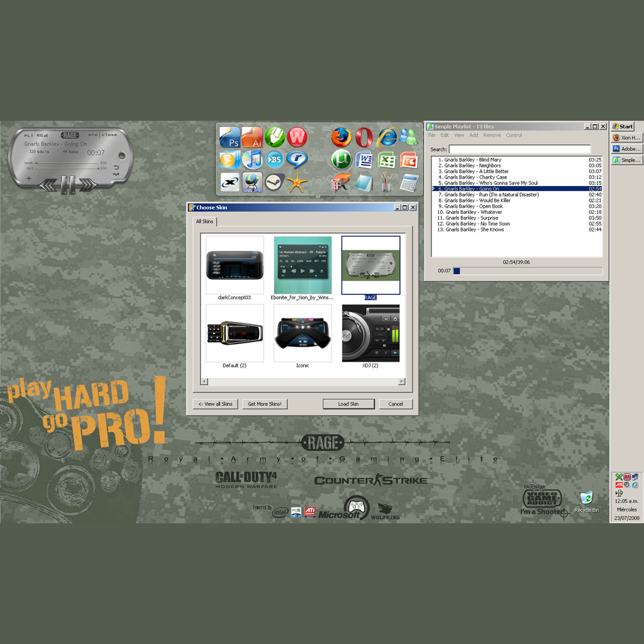
Task: Click the Simple Playlist progress bar
Action: point(528,271)
